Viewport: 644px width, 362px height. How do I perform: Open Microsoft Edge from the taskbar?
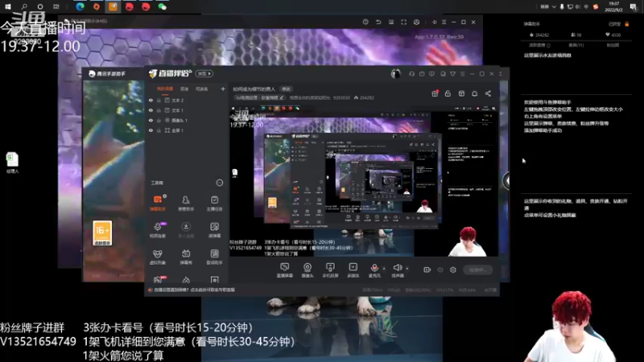click(80, 6)
